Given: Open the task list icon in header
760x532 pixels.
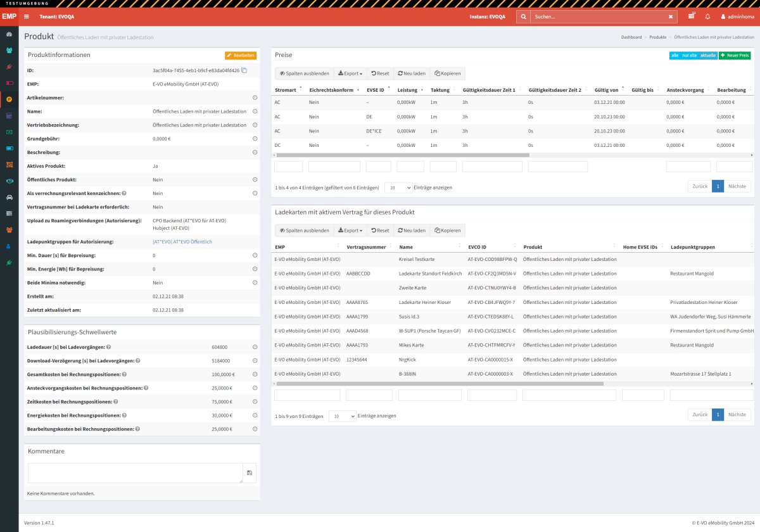Looking at the screenshot, I should (x=692, y=16).
